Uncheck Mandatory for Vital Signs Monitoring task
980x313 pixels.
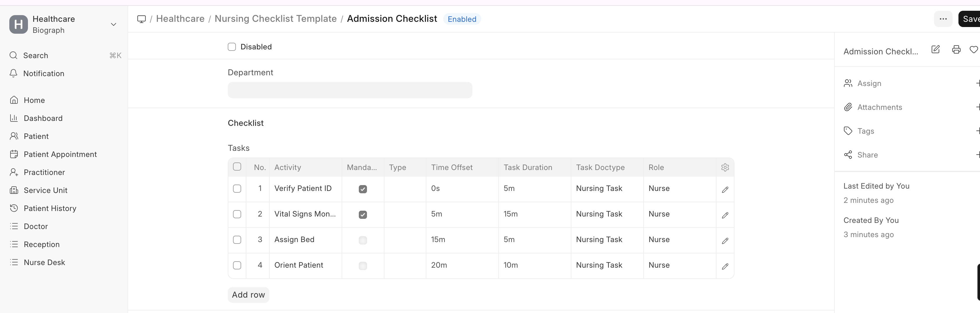coord(362,214)
